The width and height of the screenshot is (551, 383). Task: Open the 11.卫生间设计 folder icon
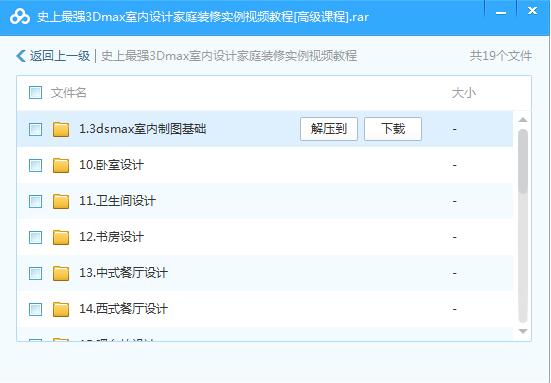pyautogui.click(x=61, y=201)
